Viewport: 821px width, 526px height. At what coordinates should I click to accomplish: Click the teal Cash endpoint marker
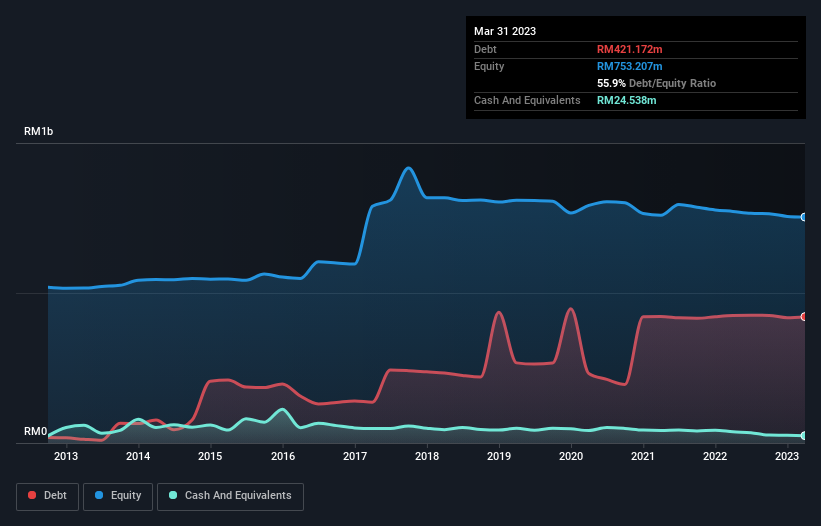tap(804, 435)
